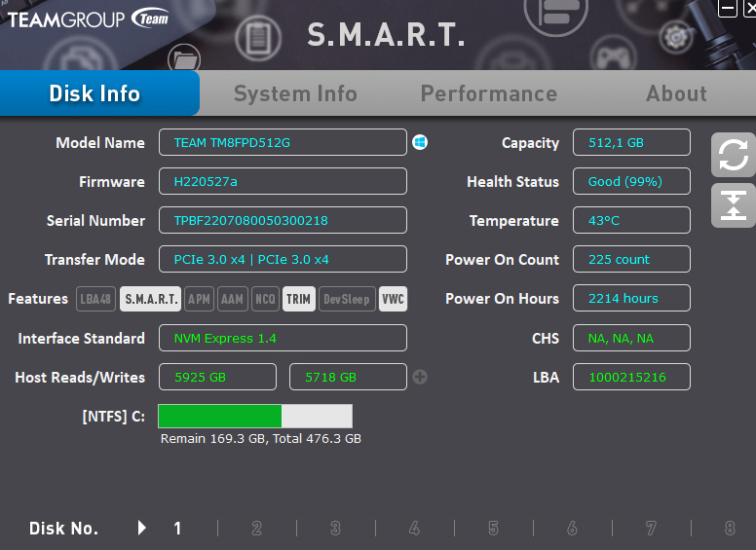Click the Power On Count 225 count field

coord(631,259)
